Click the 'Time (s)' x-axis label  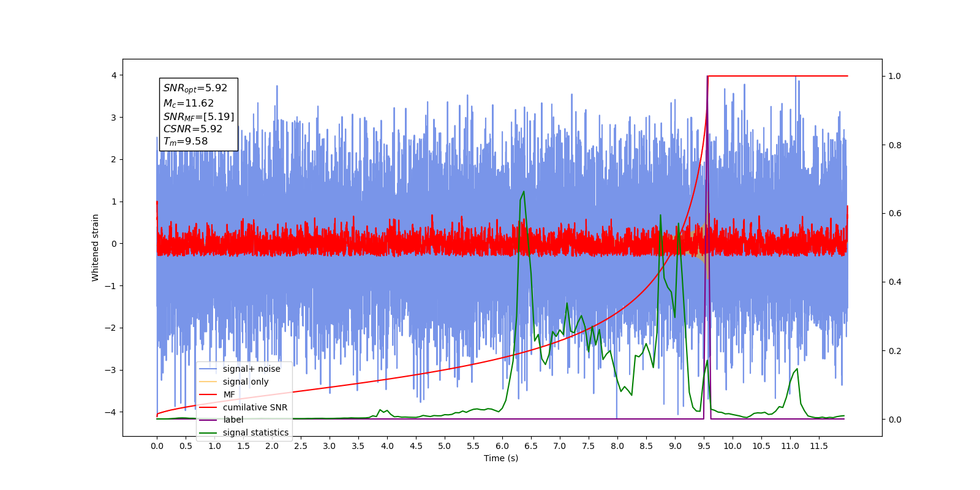coord(501,458)
